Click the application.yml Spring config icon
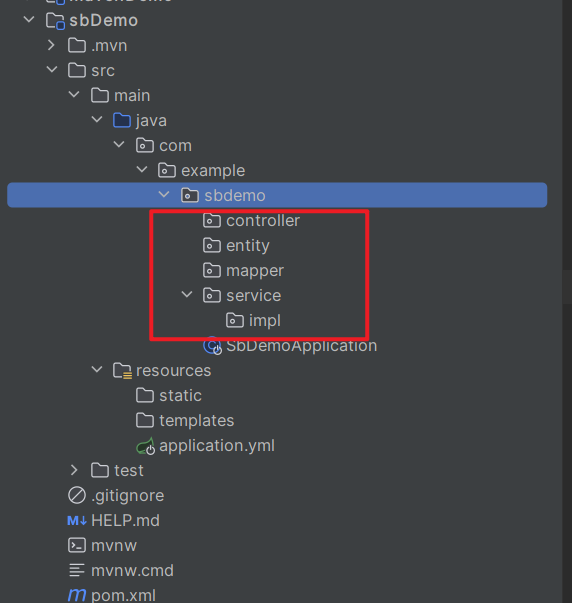The width and height of the screenshot is (572, 603). pos(146,446)
